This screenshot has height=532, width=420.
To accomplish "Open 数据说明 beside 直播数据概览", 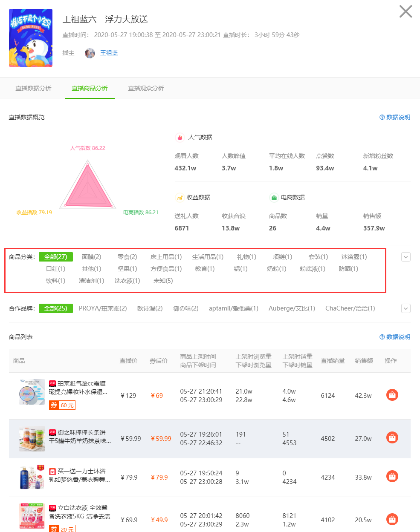I will (395, 117).
